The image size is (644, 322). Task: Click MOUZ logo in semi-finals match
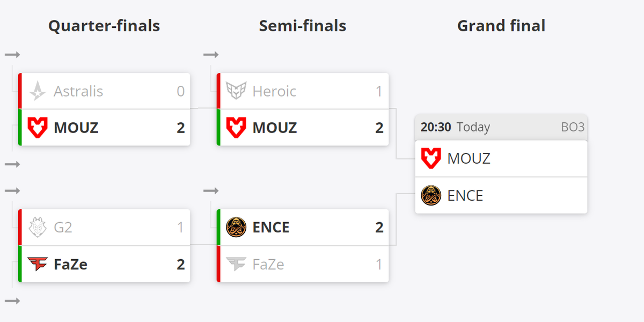236,128
